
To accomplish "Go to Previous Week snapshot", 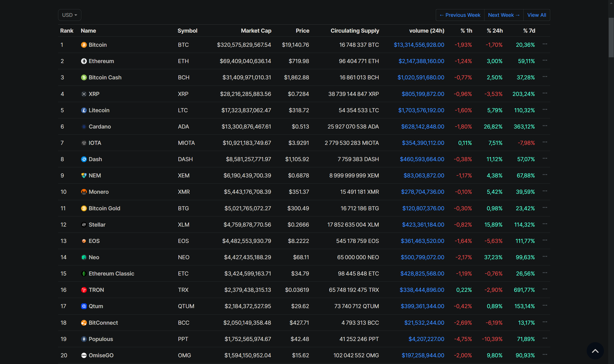I will [x=460, y=15].
